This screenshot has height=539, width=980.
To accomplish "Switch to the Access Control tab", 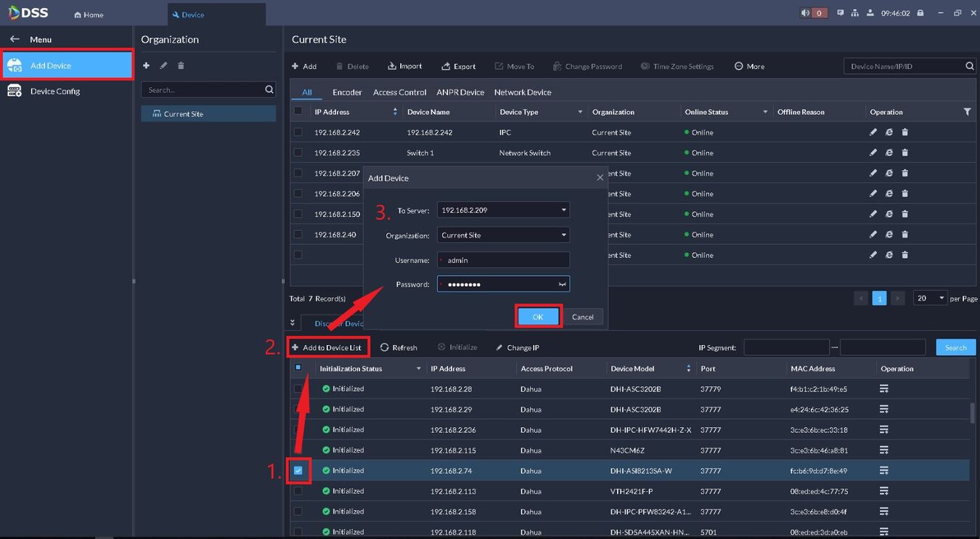I will [399, 92].
